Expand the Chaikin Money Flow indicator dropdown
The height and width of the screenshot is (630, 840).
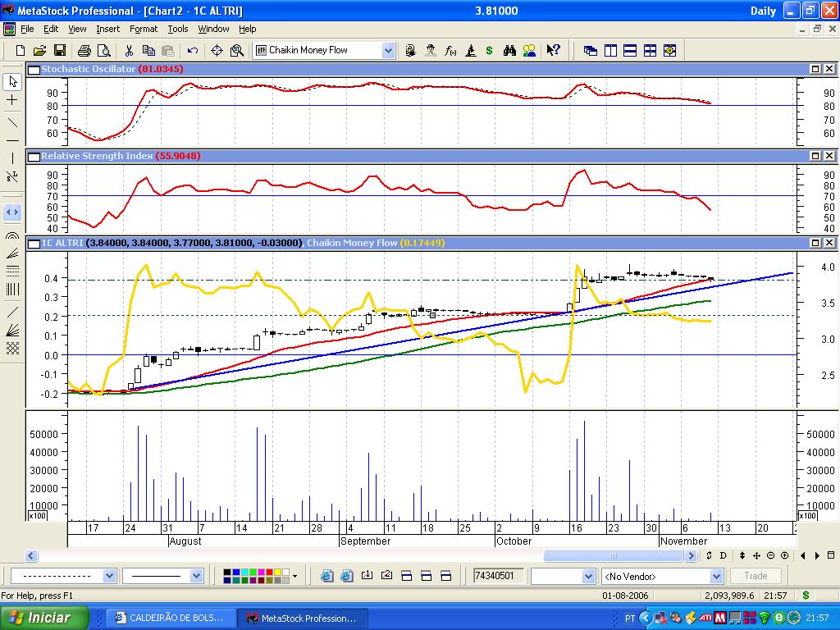pos(388,50)
